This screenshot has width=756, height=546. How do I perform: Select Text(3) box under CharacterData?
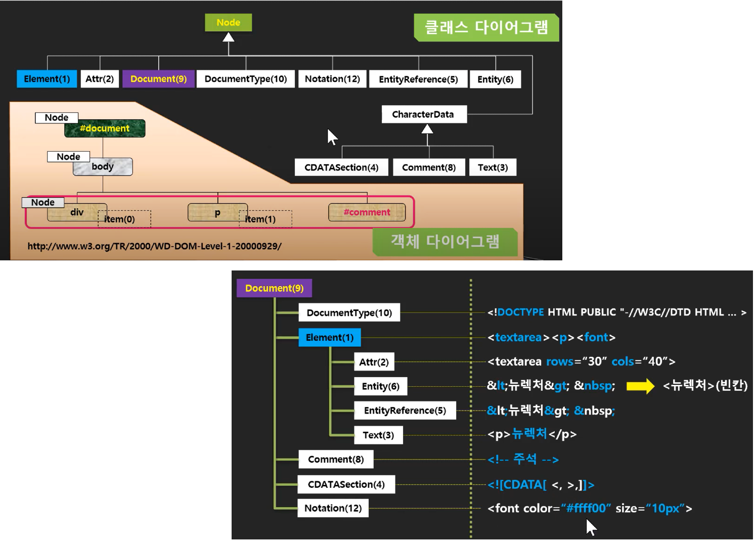[493, 167]
